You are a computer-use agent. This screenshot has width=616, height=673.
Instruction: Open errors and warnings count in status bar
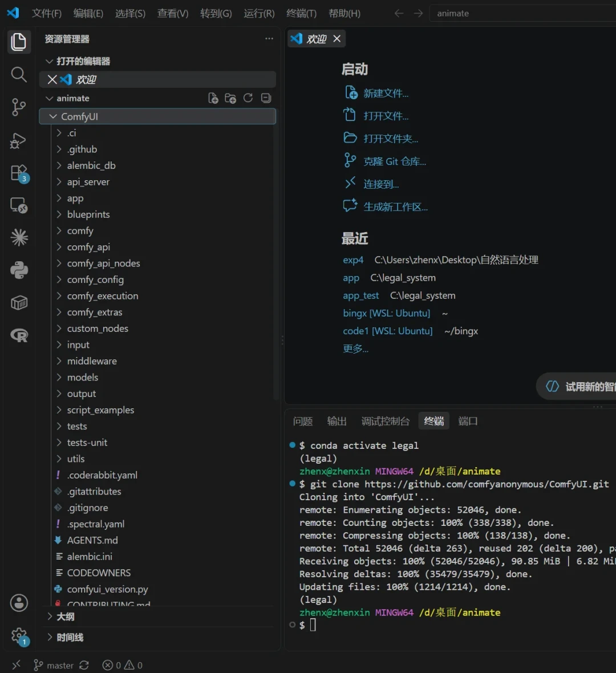point(122,665)
